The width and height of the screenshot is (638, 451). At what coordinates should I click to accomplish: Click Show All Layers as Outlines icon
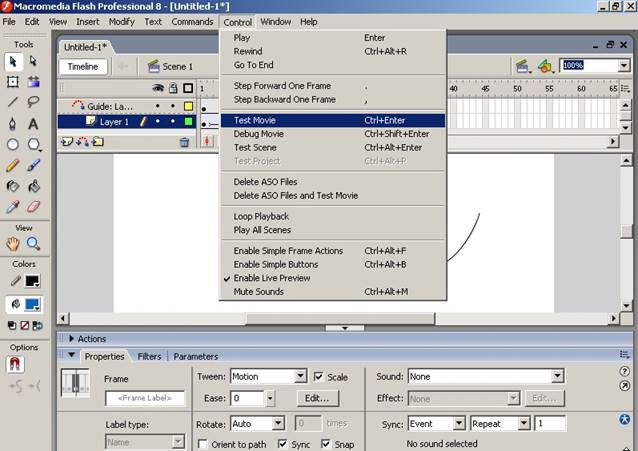point(188,88)
